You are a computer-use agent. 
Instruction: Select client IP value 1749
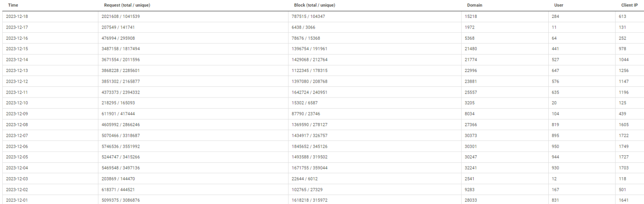(x=624, y=146)
